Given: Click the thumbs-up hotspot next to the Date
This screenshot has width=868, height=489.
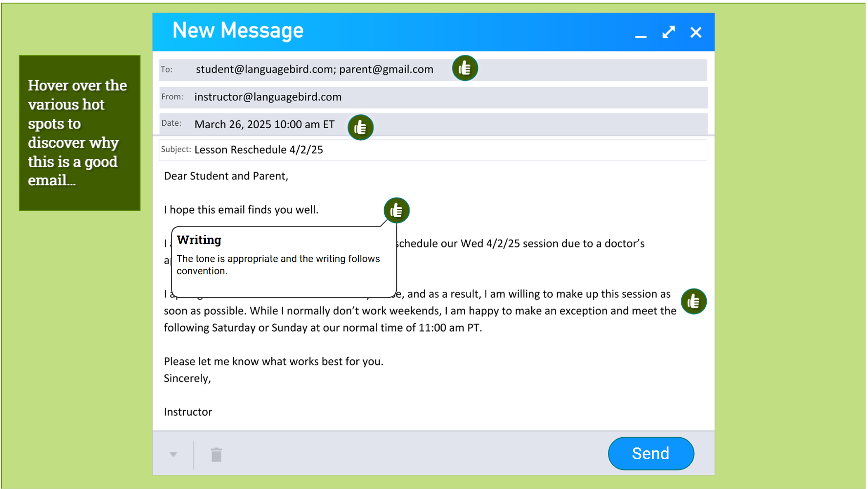Looking at the screenshot, I should click(360, 128).
